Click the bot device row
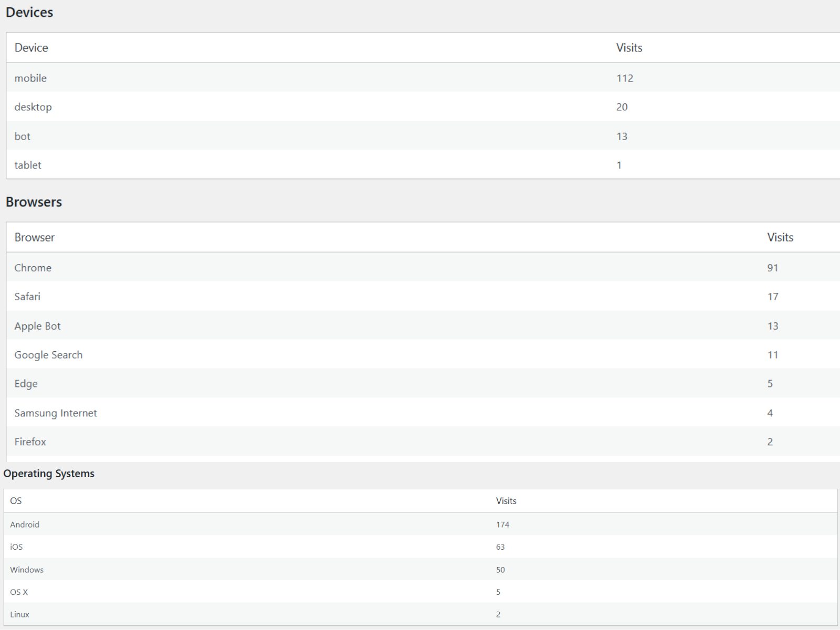 [x=23, y=136]
